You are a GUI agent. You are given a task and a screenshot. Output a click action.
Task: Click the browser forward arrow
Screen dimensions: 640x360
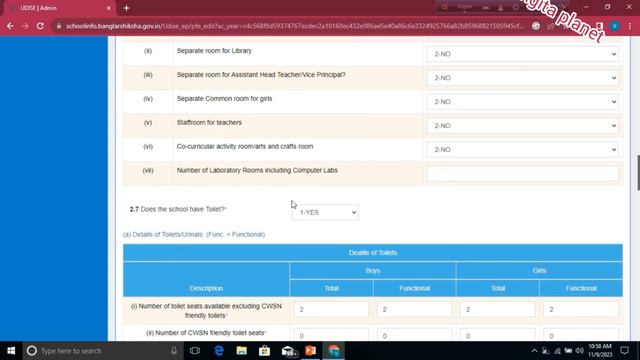pyautogui.click(x=25, y=26)
